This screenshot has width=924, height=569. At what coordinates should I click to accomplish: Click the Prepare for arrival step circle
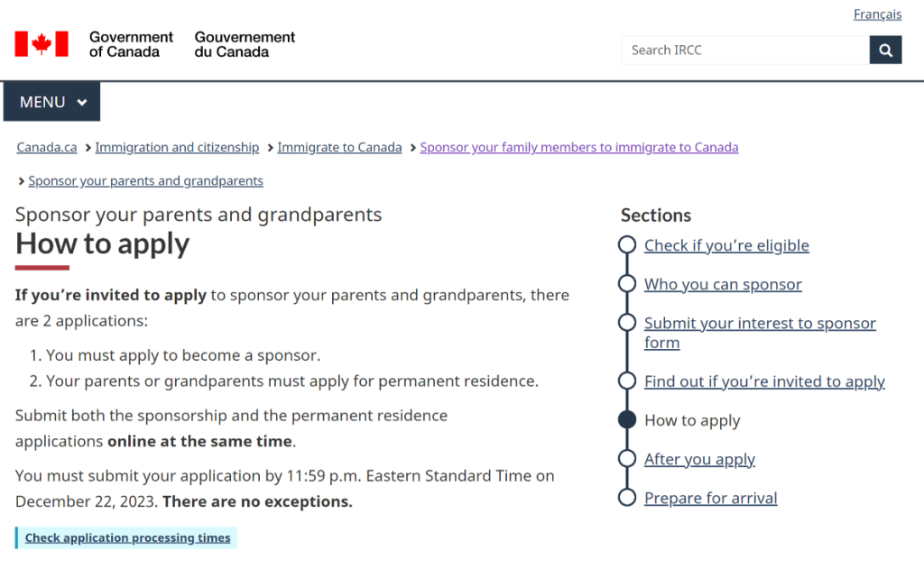(627, 497)
